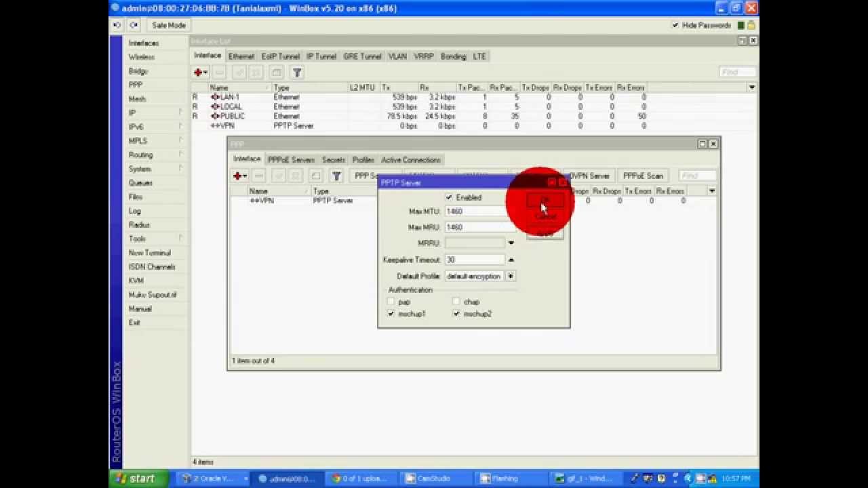Expand the MRRU field arrow
868x488 pixels.
point(511,243)
